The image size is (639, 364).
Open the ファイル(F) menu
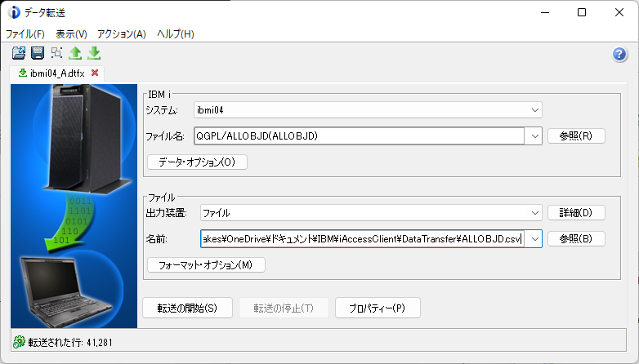click(25, 33)
